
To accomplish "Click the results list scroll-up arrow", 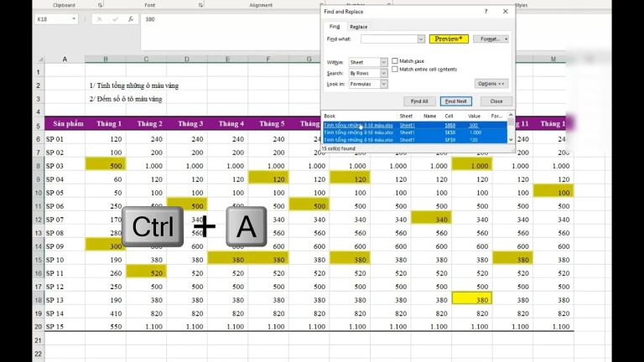I will click(511, 116).
